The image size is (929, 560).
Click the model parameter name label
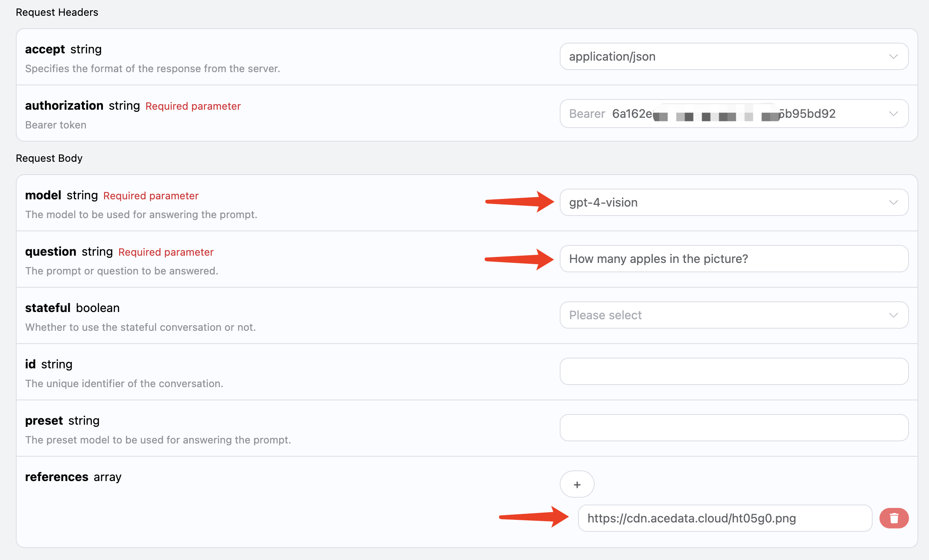coord(43,195)
